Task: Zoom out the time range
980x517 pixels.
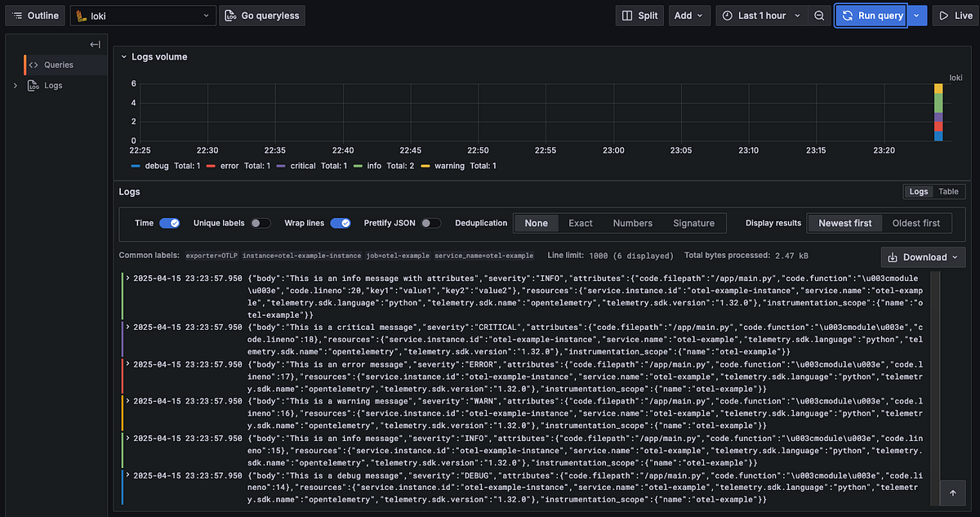Action: [819, 15]
